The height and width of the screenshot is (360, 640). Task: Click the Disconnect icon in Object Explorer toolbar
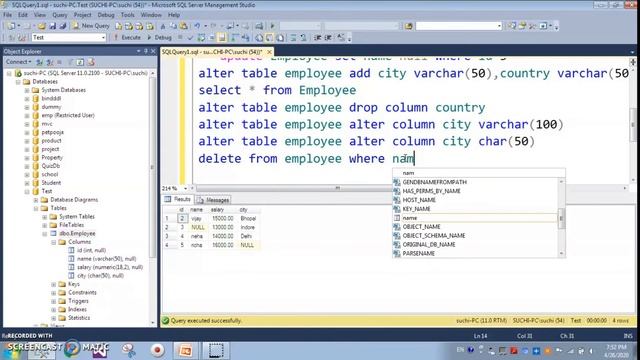click(x=50, y=62)
